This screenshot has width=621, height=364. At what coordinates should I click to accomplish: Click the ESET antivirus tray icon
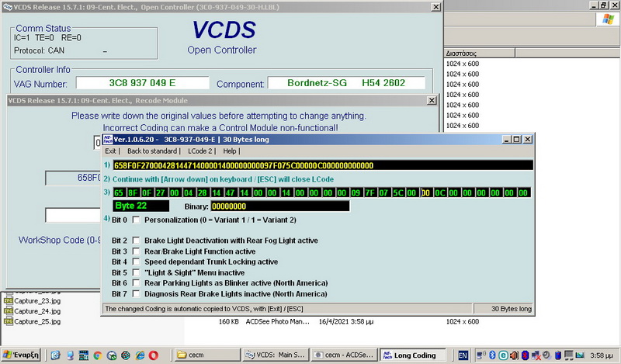click(x=503, y=355)
